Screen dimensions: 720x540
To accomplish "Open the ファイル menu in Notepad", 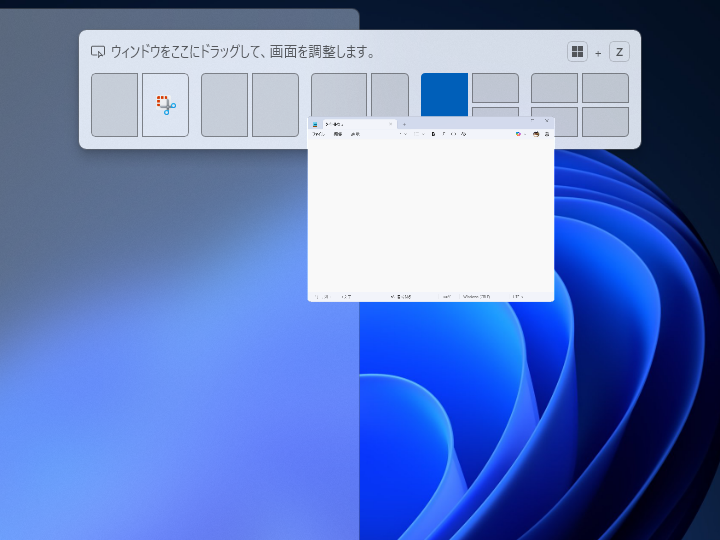I will [318, 134].
